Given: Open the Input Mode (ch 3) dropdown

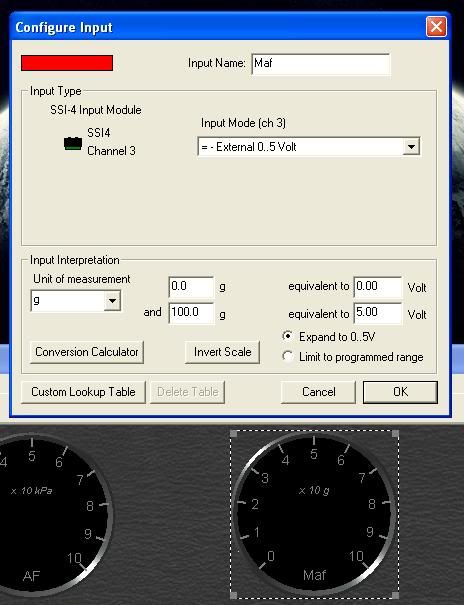Looking at the screenshot, I should click(411, 147).
